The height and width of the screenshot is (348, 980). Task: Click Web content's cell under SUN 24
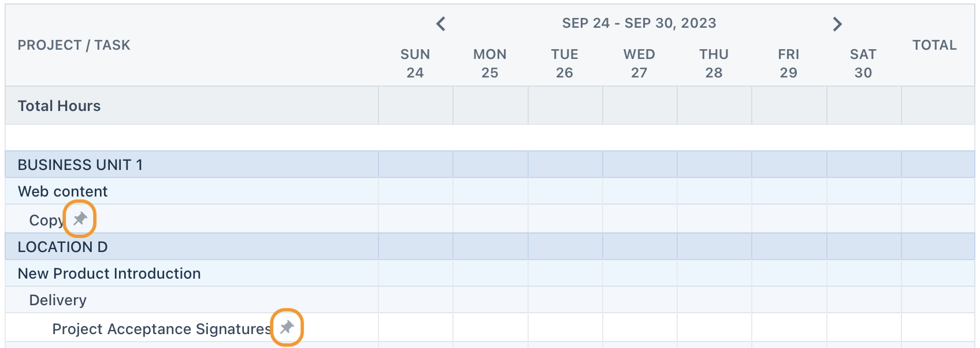point(415,191)
